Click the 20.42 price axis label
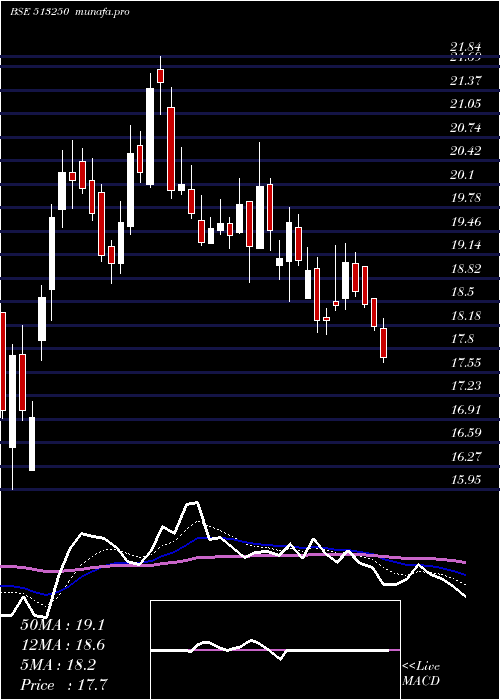 click(x=465, y=151)
